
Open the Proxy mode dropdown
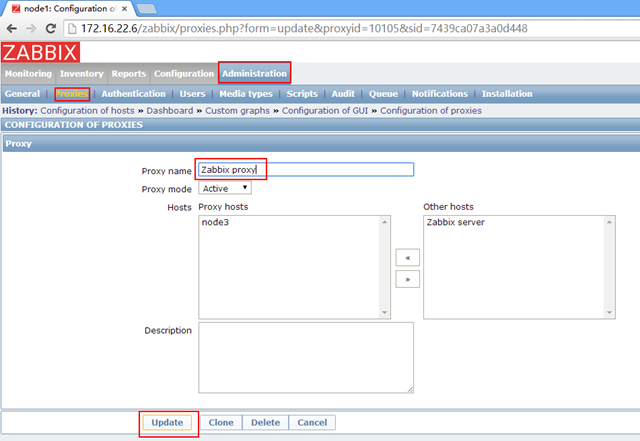coord(225,188)
